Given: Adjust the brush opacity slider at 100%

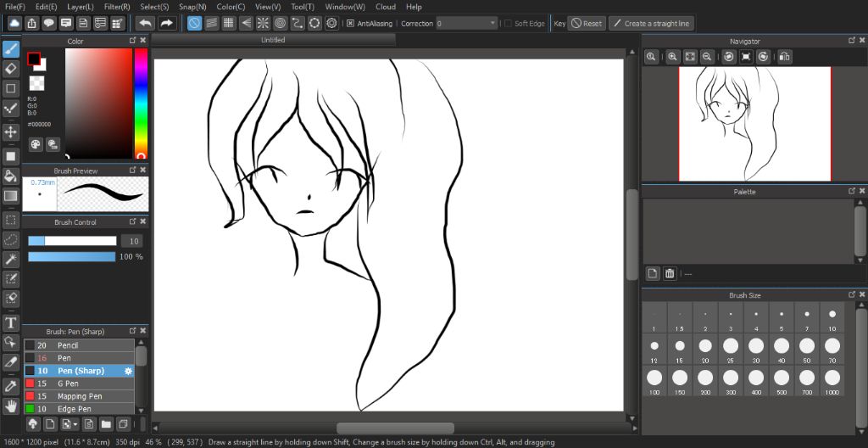Looking at the screenshot, I should (x=72, y=257).
